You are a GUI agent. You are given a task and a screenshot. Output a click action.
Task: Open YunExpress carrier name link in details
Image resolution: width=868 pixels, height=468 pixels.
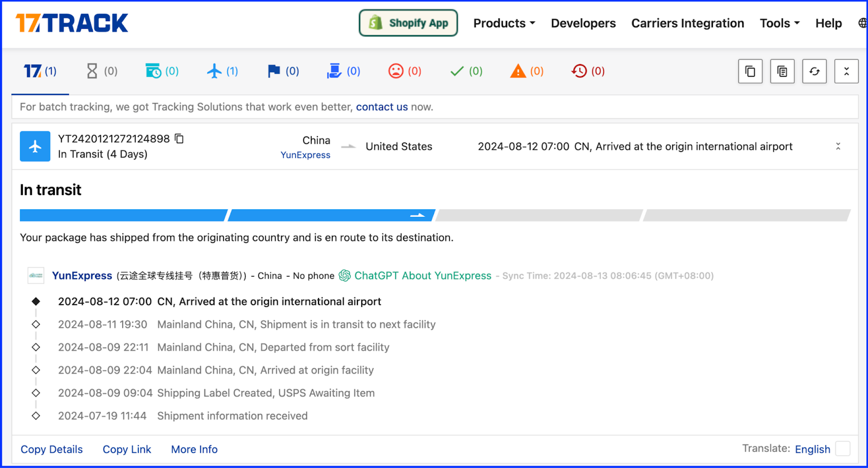coord(82,275)
